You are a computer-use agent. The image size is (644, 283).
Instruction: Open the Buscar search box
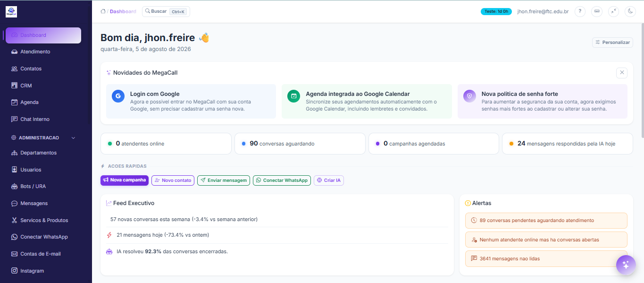coord(166,11)
